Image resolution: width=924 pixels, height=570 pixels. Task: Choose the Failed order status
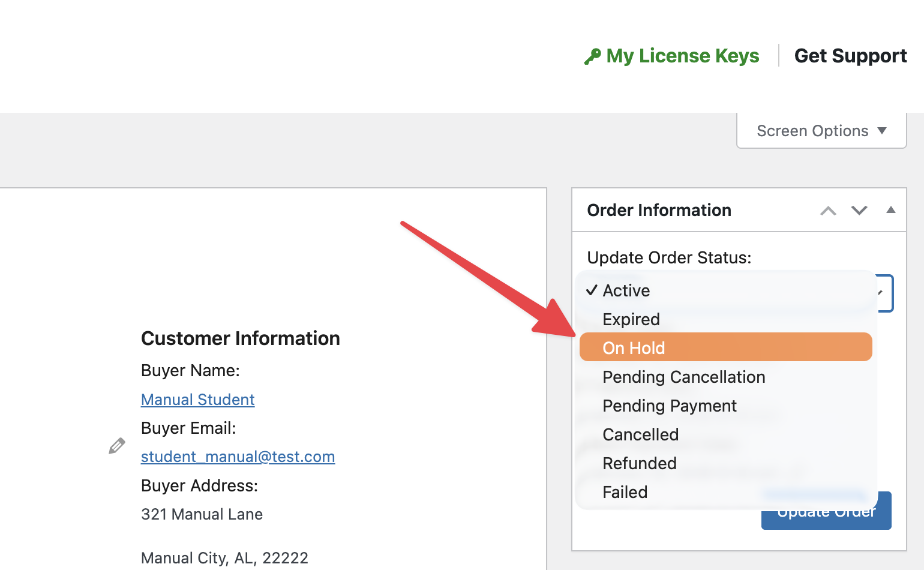pyautogui.click(x=625, y=492)
